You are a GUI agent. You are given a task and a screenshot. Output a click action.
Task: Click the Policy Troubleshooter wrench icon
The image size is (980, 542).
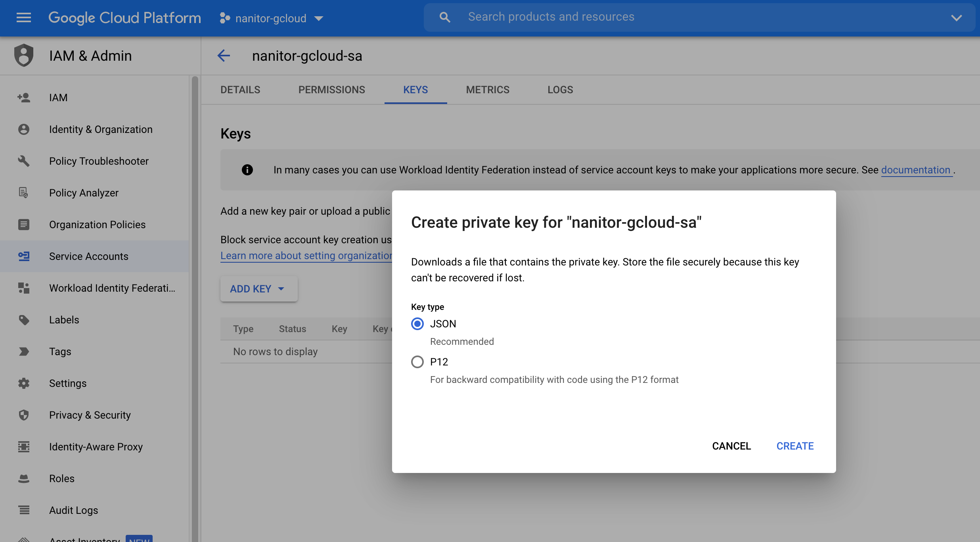24,161
